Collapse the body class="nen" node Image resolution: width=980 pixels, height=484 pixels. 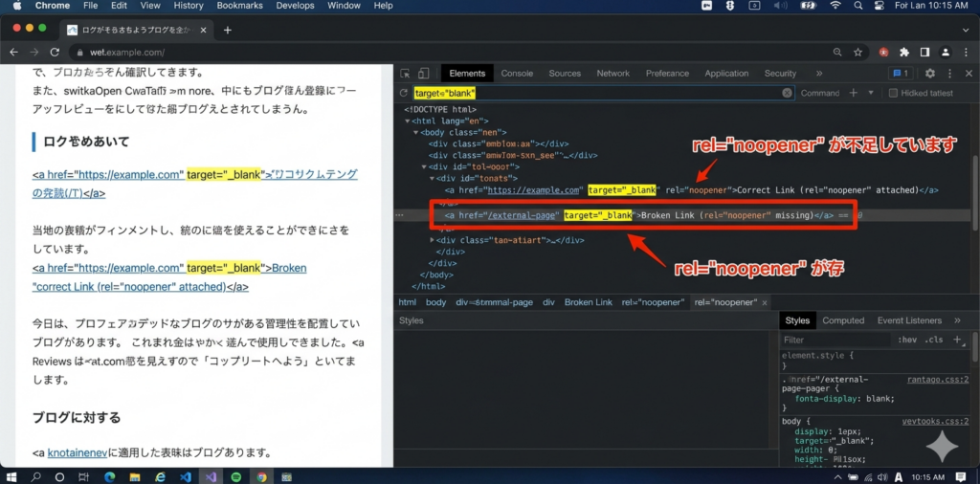[415, 132]
